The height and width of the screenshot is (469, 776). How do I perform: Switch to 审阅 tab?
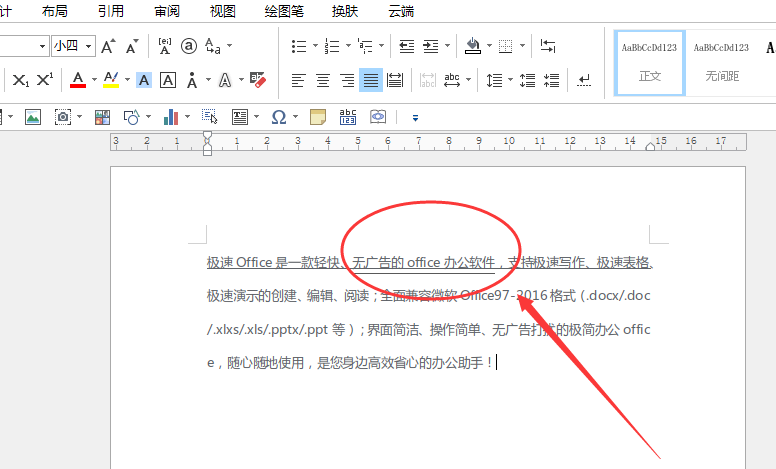click(167, 11)
